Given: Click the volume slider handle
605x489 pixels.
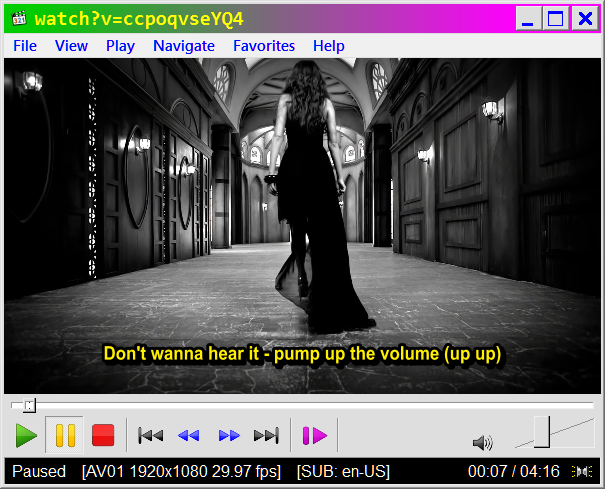Looking at the screenshot, I should tap(542, 432).
